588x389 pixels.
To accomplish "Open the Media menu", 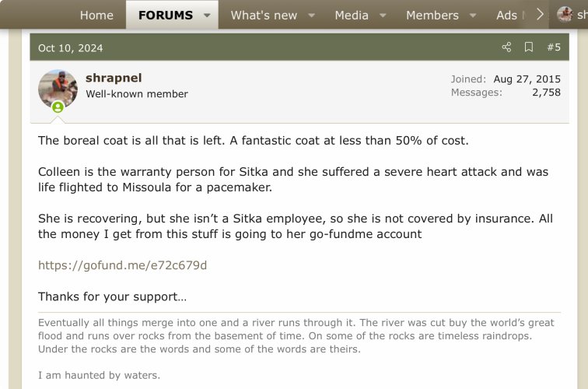I will pyautogui.click(x=352, y=16).
